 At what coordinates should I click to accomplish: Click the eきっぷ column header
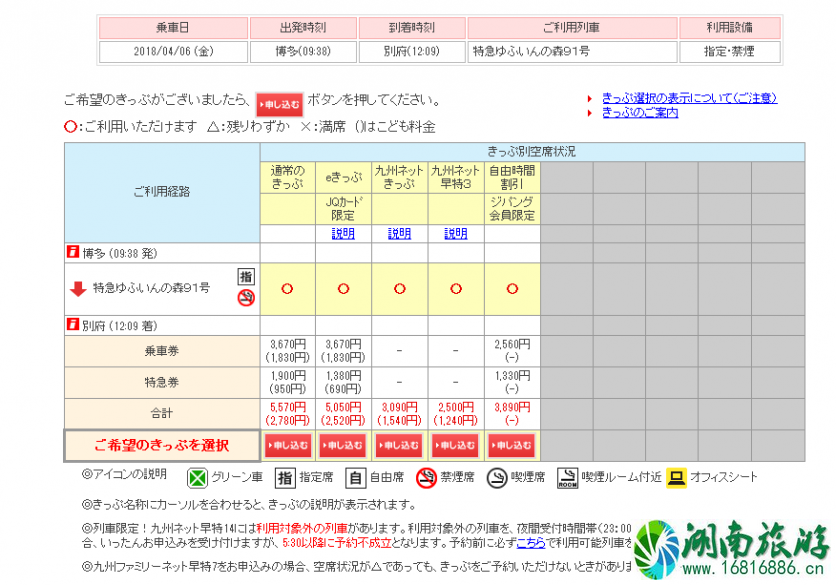(x=343, y=178)
